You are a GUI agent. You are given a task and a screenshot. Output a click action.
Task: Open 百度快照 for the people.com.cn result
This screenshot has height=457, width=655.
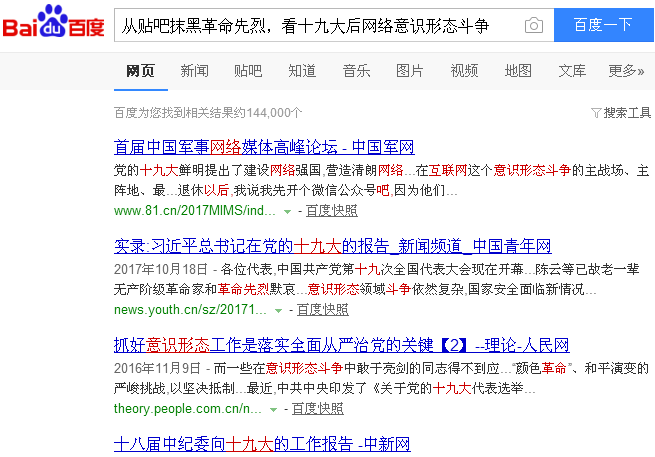pyautogui.click(x=317, y=409)
